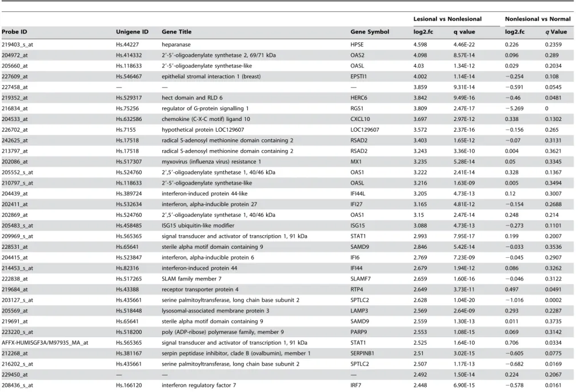Image resolution: width=585 pixels, height=392 pixels.
Task: Click gene title interferon regulatory factor 7
Action: coord(198,386)
